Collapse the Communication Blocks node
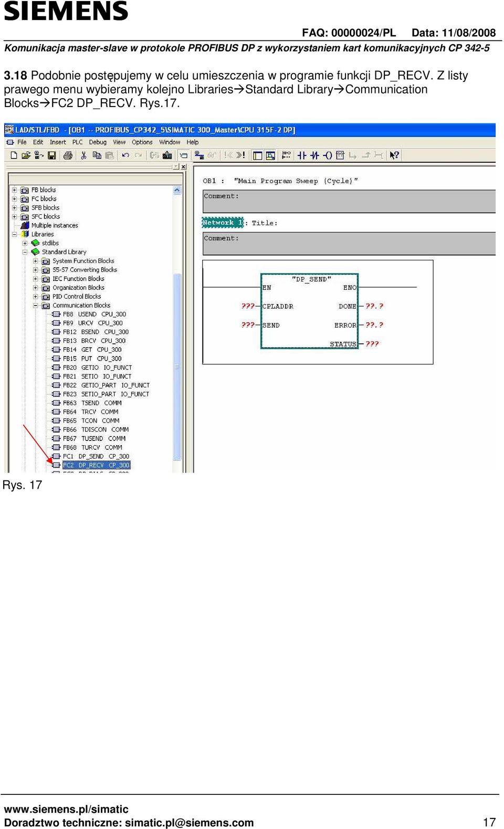504x829 pixels. 35,306
